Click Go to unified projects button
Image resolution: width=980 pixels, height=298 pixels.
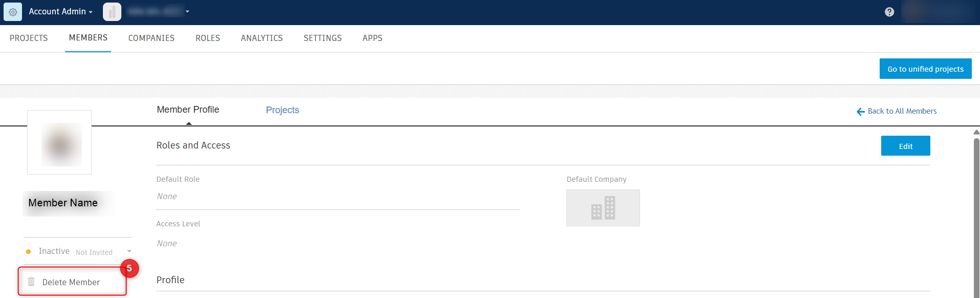(x=926, y=69)
